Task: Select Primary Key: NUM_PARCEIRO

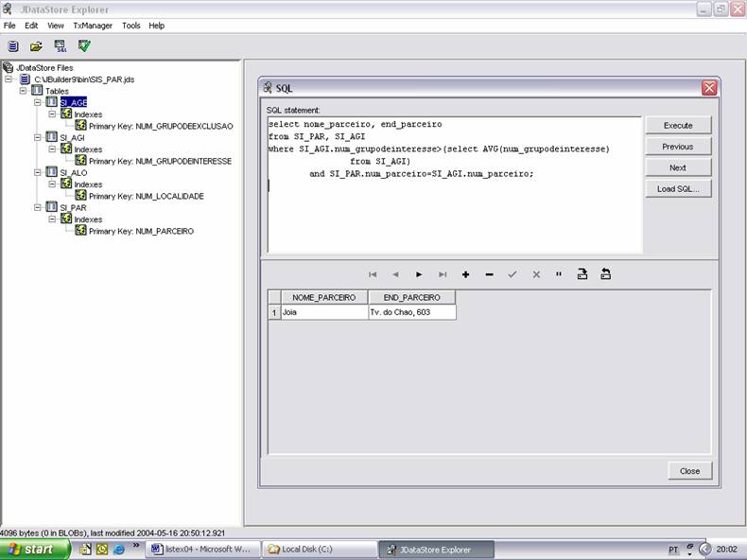Action: pos(141,231)
